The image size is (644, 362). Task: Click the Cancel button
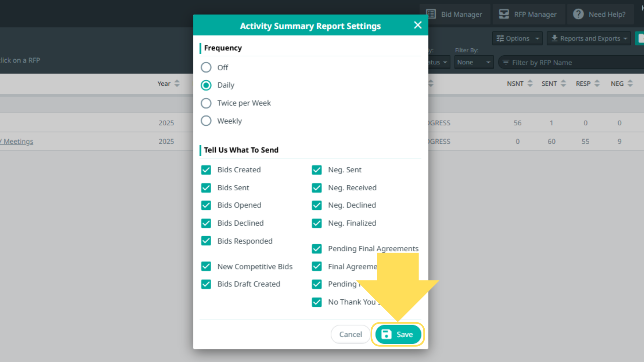point(351,334)
